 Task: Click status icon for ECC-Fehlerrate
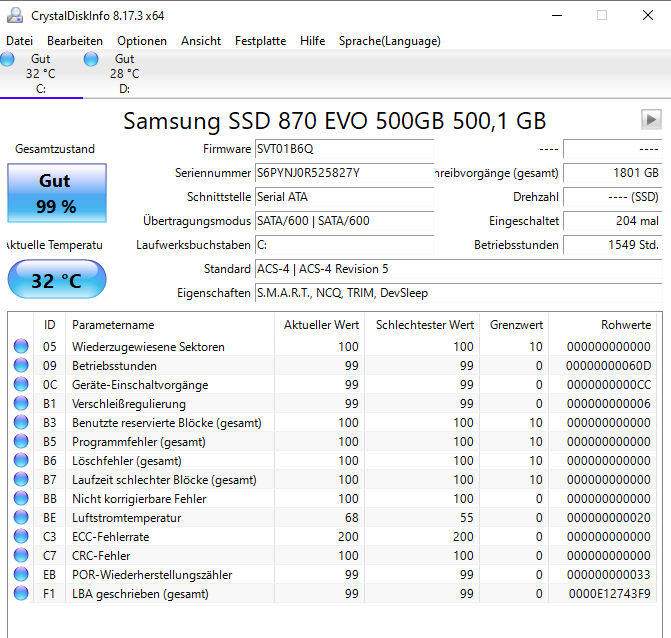coord(21,536)
